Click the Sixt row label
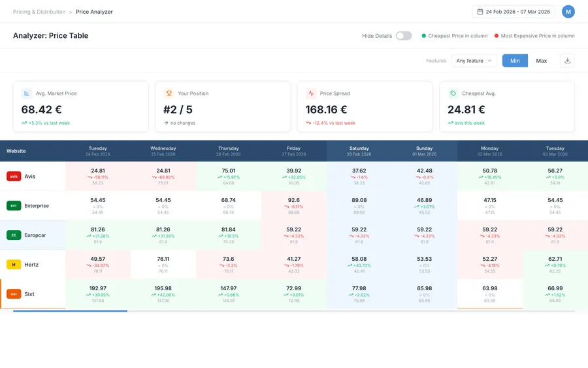Screen dimensions: 588x368 29,294
